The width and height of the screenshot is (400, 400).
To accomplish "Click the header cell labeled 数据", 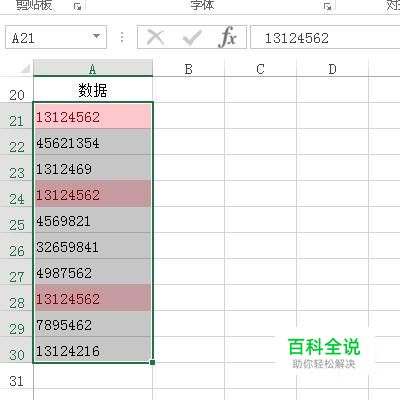I will coord(93,90).
